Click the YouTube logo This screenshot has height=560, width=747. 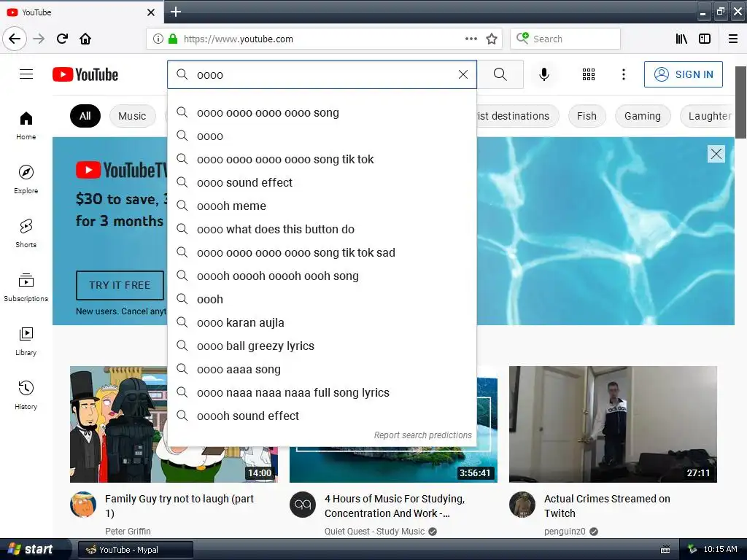tap(85, 74)
